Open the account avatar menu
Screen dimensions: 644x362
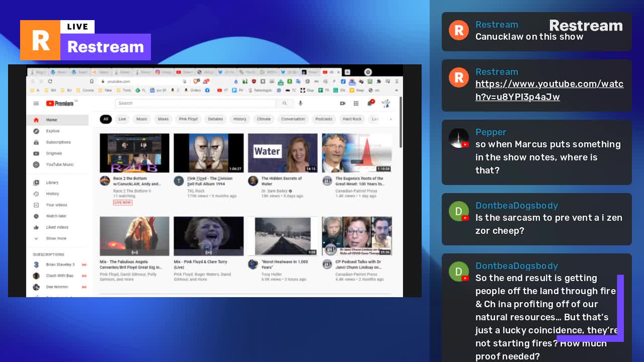coord(386,103)
